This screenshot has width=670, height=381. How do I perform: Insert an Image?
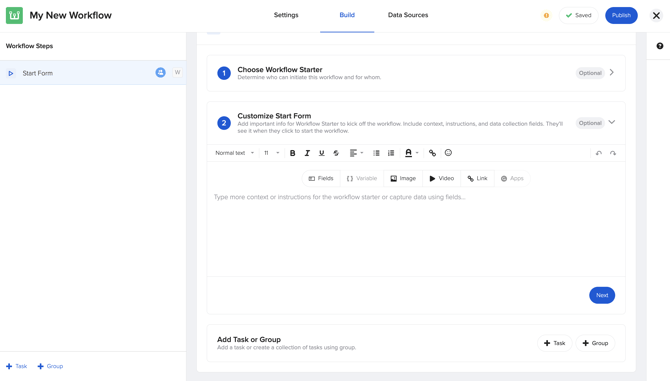click(403, 179)
